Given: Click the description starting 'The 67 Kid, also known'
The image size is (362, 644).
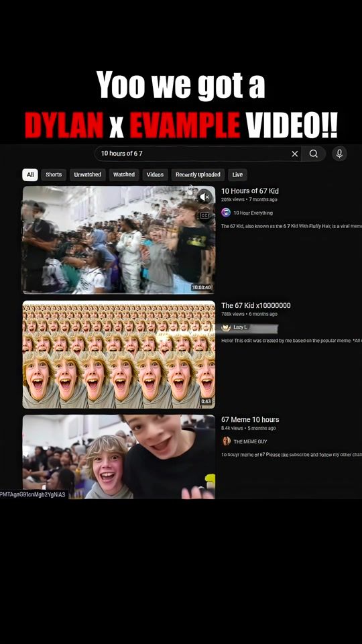Looking at the screenshot, I should (292, 226).
